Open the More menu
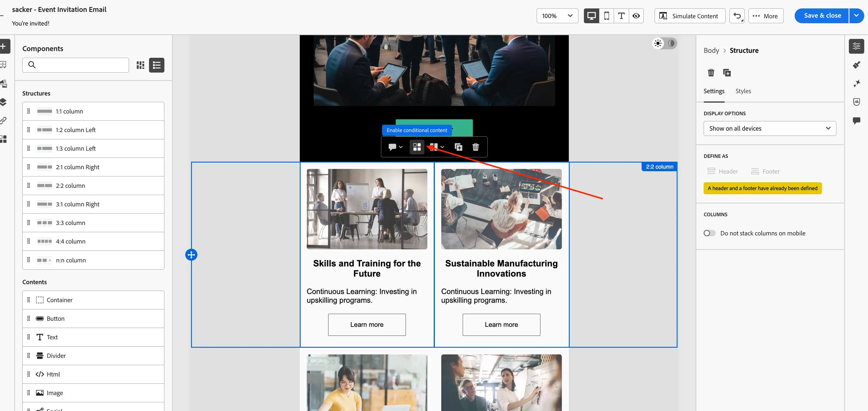 click(x=766, y=16)
